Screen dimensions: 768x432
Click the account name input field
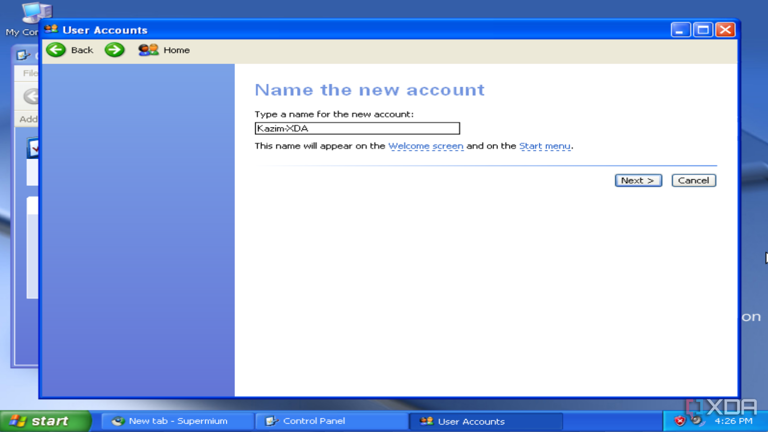tap(357, 128)
